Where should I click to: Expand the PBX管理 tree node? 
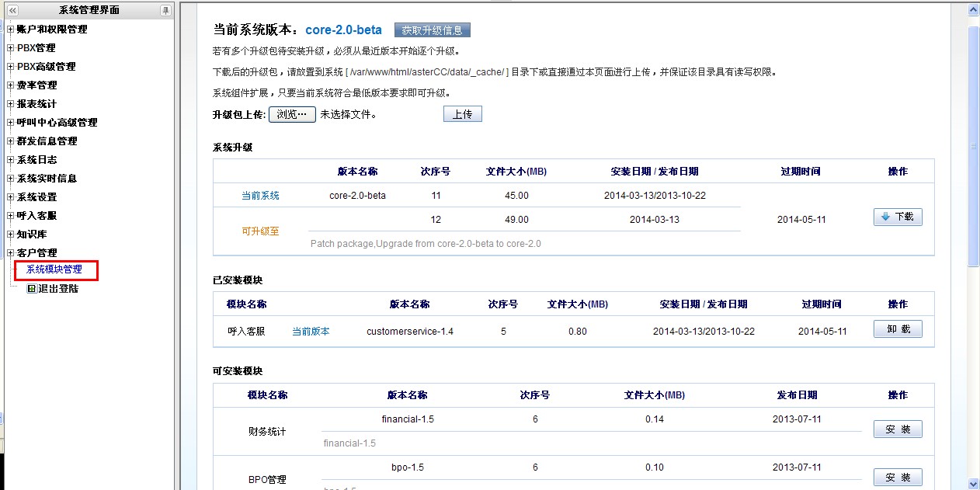(10, 48)
